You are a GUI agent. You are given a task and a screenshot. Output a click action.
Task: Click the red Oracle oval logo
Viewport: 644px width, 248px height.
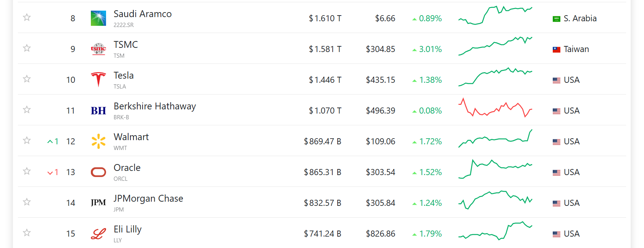[98, 172]
